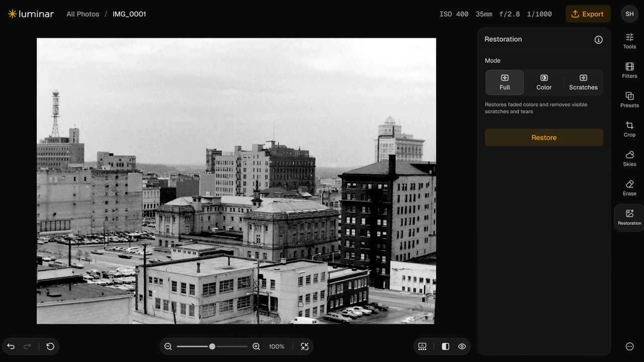Viewport: 644px width, 362px height.
Task: Go to All Photos breadcrumb
Action: pyautogui.click(x=83, y=14)
